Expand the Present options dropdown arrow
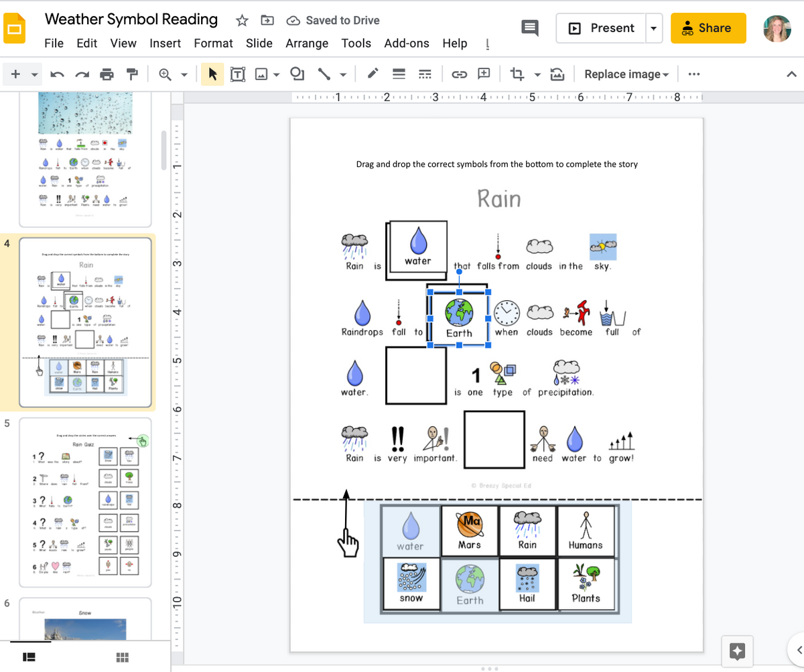This screenshot has height=672, width=804. (653, 28)
